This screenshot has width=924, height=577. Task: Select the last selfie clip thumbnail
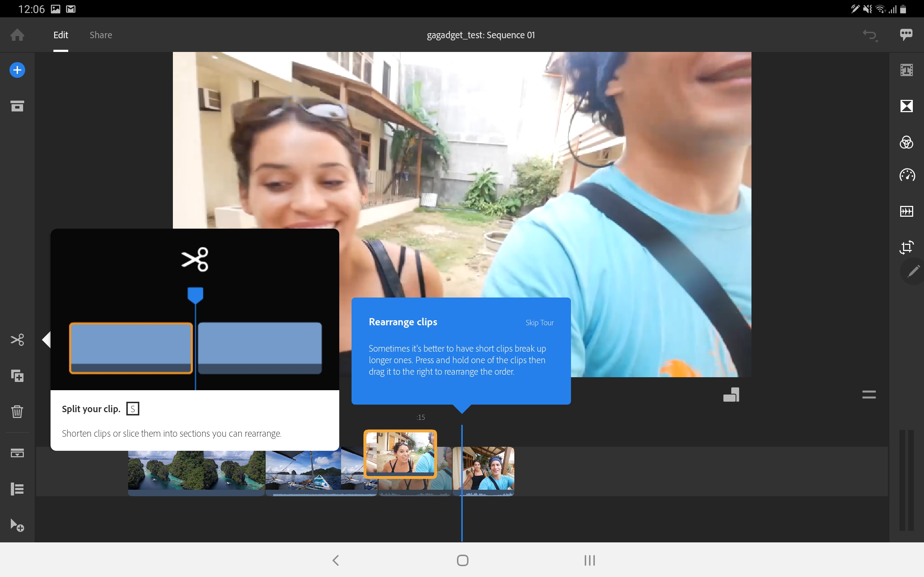(483, 471)
